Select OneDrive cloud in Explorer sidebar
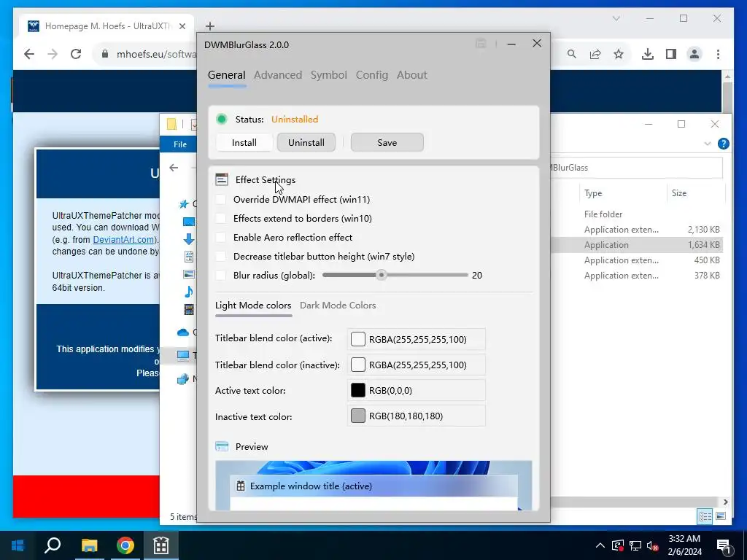 click(183, 332)
